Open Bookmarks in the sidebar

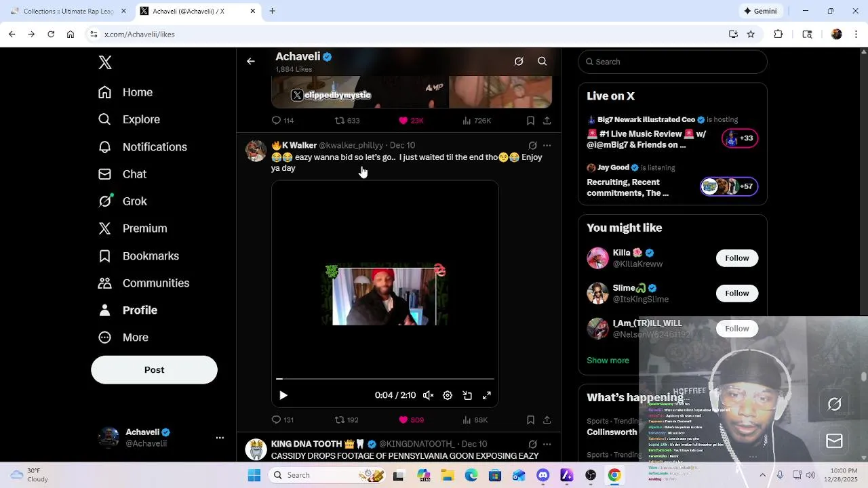[138, 256]
